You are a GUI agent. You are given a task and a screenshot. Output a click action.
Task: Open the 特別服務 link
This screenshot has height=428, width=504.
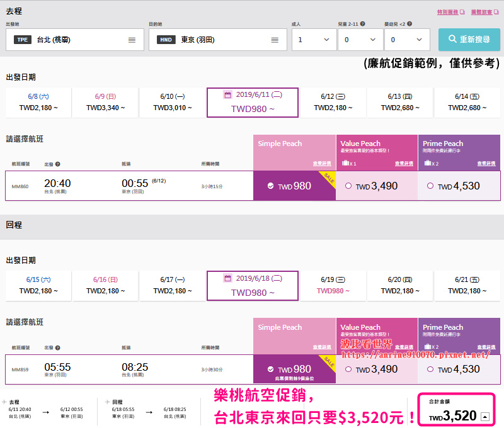click(x=447, y=12)
